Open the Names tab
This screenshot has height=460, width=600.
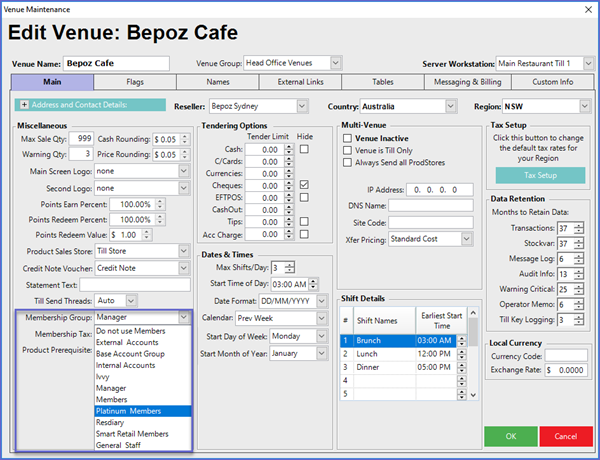218,82
